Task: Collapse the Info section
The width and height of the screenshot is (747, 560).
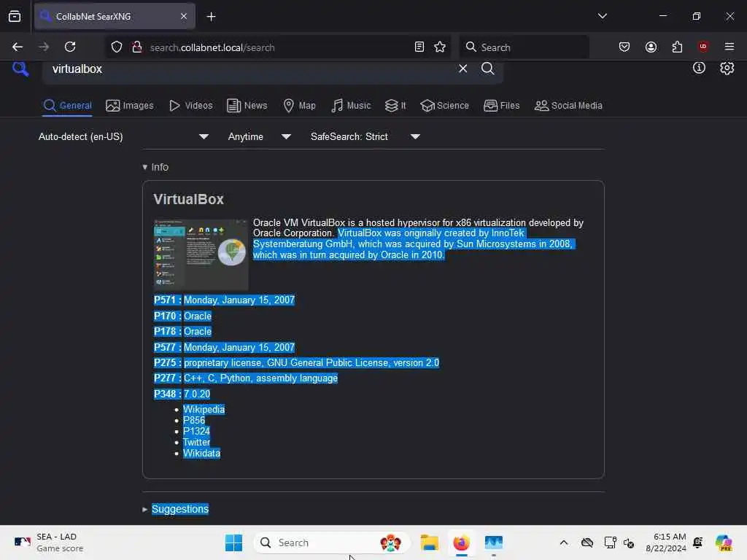Action: click(155, 167)
